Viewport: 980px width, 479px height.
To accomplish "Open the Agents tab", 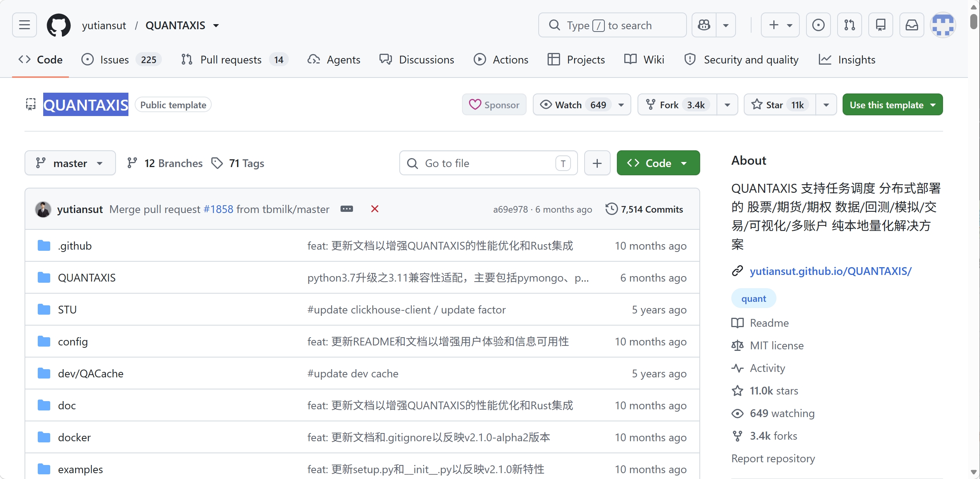I will tap(334, 60).
